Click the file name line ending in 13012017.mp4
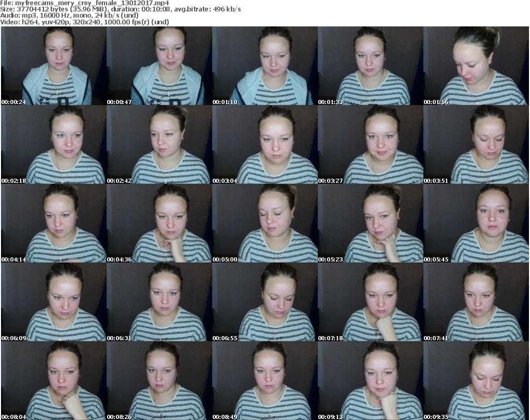The width and height of the screenshot is (530, 420). tap(84, 3)
